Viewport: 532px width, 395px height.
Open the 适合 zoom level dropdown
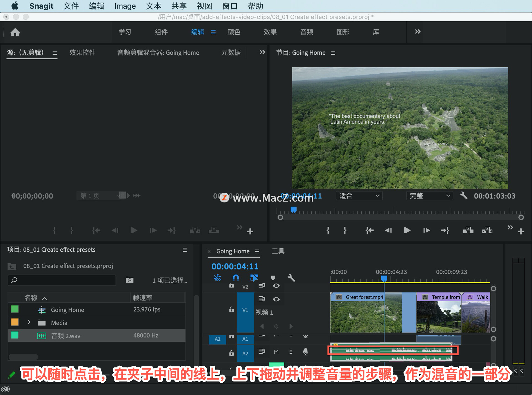359,196
